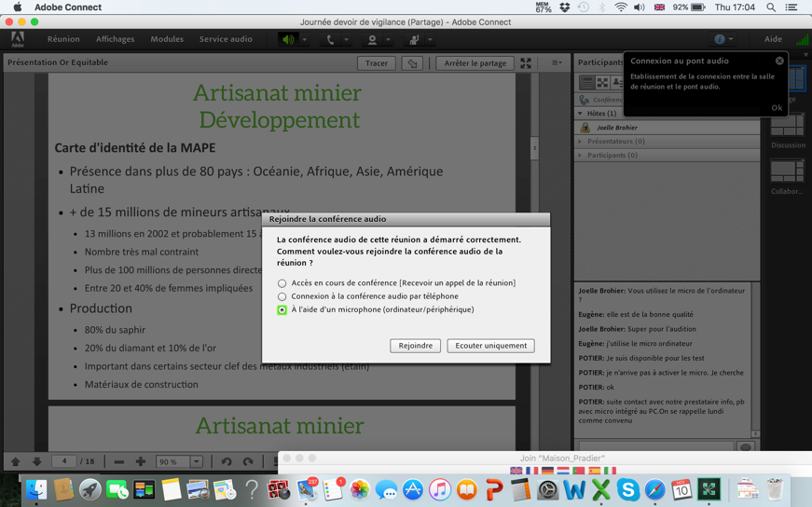812x507 pixels.
Task: Open Spotlight search in the menu bar
Action: (771, 7)
